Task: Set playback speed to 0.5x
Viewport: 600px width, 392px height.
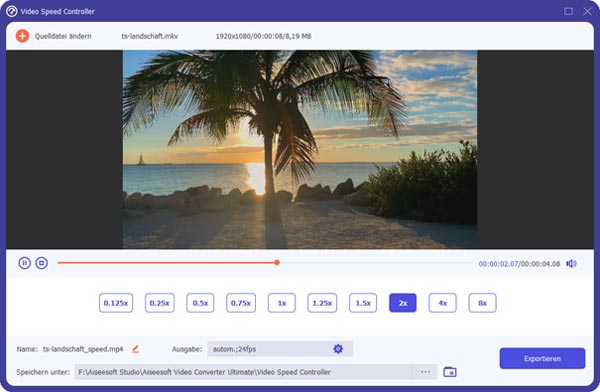Action: 200,303
